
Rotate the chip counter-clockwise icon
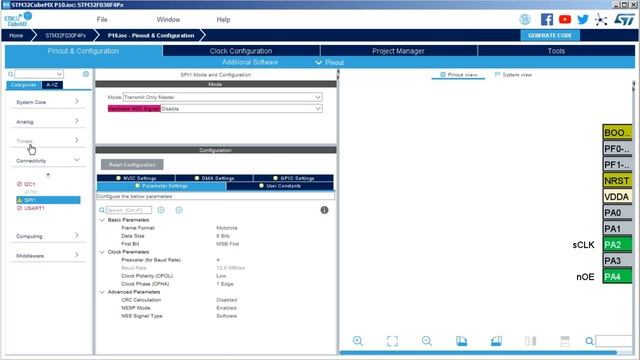point(496,341)
